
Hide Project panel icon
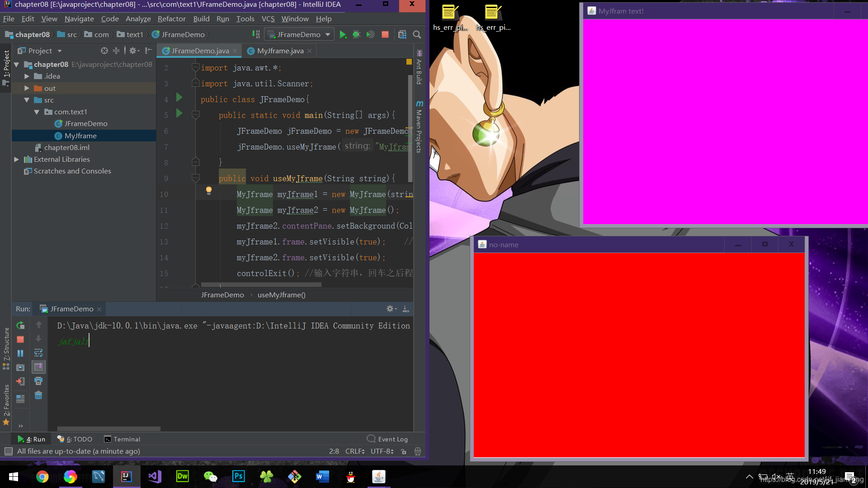[148, 51]
